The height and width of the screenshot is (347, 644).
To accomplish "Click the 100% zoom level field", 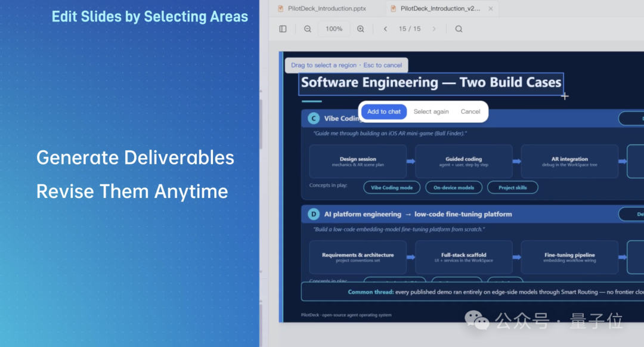I will point(334,29).
